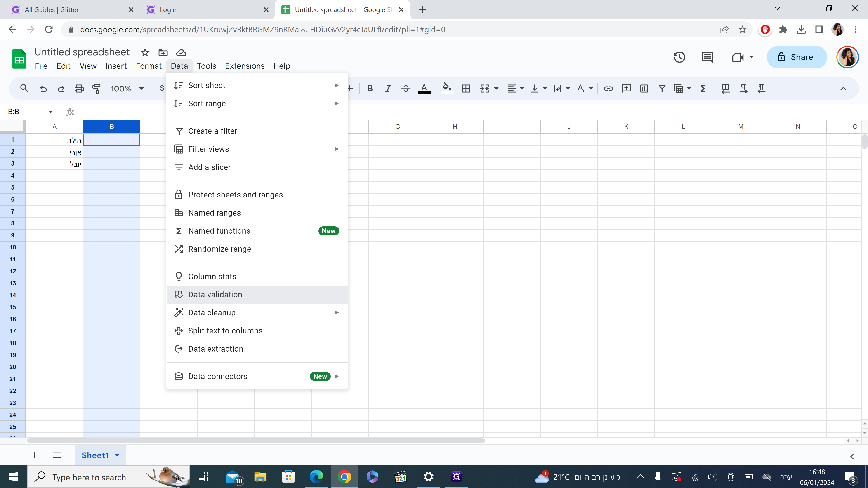Open the Format menu
The height and width of the screenshot is (488, 868).
[x=149, y=66]
